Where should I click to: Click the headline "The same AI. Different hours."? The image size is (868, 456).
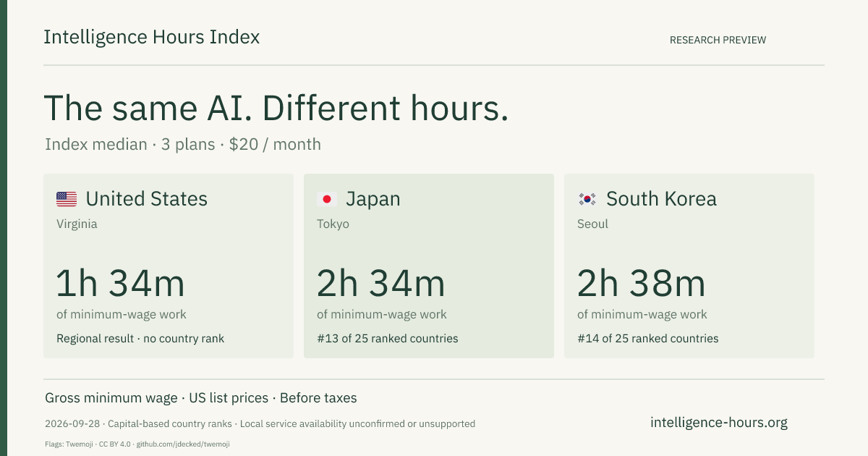276,109
